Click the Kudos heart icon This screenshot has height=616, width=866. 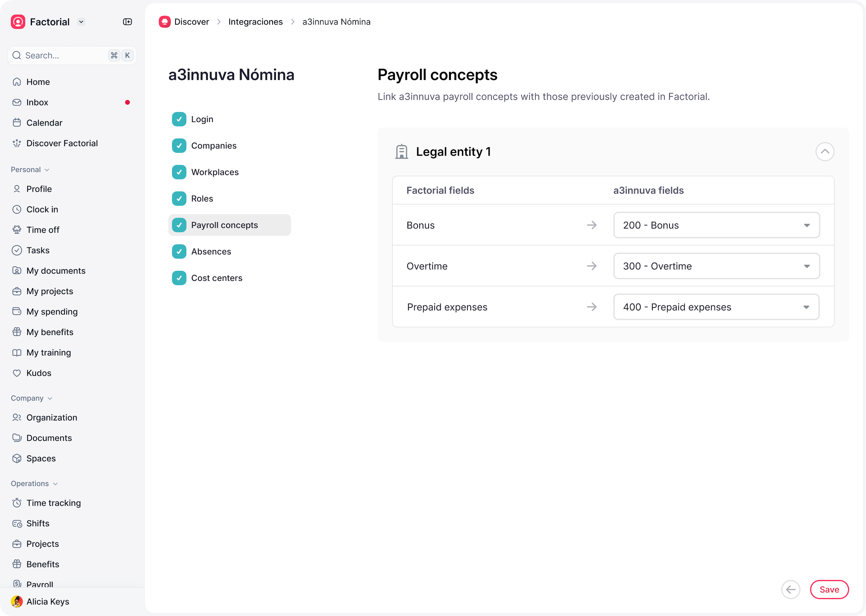click(x=17, y=373)
